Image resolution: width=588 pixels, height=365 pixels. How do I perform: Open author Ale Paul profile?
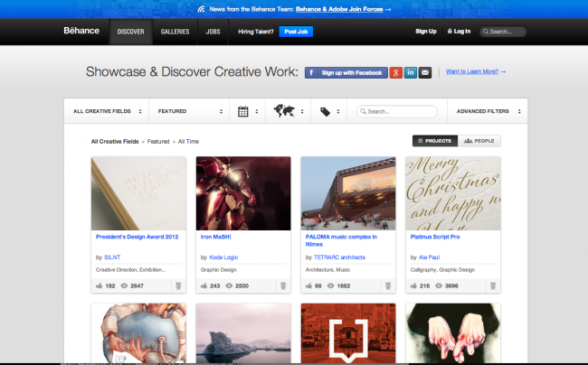pyautogui.click(x=429, y=257)
